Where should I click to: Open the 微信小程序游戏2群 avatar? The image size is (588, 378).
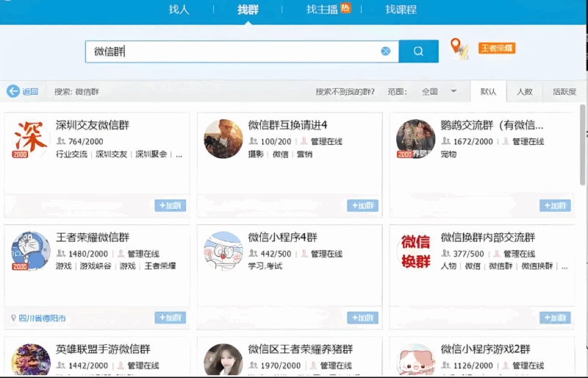coord(415,360)
